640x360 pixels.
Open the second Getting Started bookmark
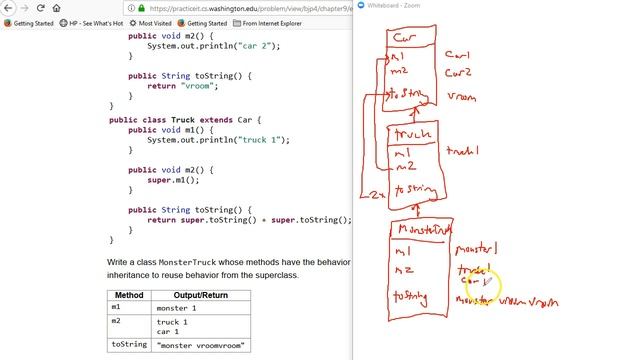(202, 23)
